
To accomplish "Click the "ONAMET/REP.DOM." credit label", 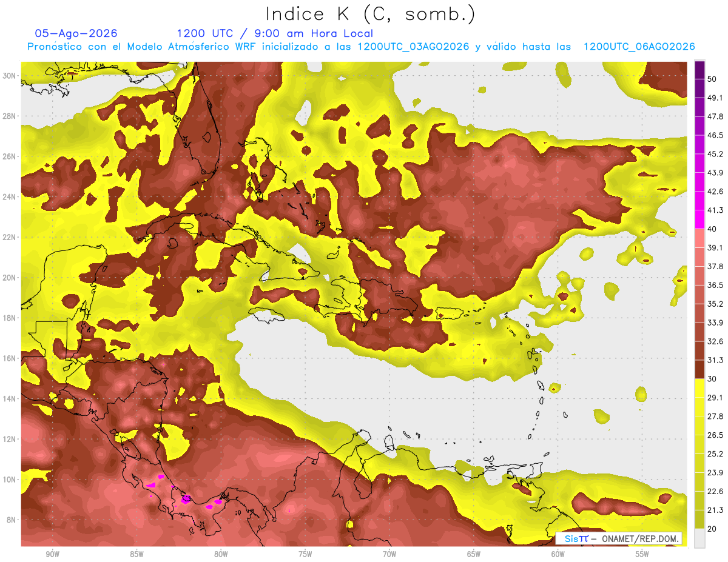I will 641,538.
